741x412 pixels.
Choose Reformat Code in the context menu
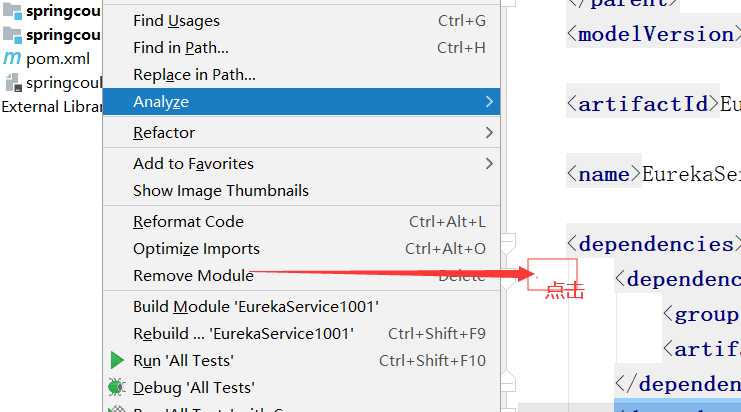(x=188, y=221)
